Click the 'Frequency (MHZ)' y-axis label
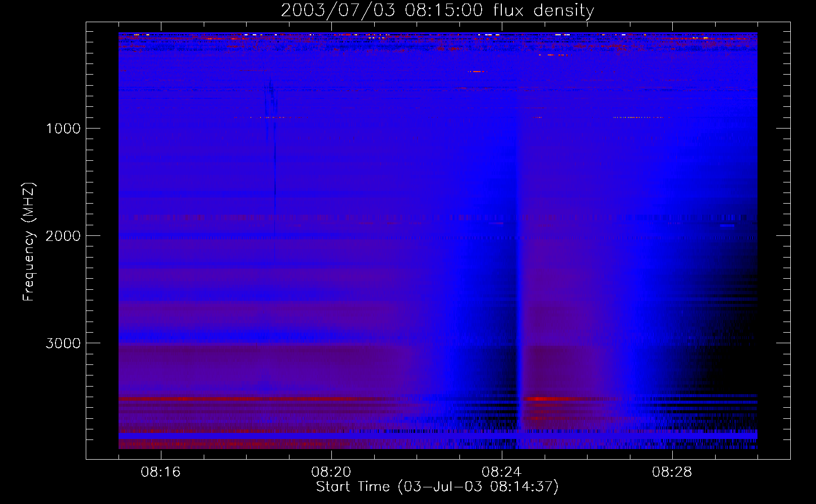 (29, 242)
